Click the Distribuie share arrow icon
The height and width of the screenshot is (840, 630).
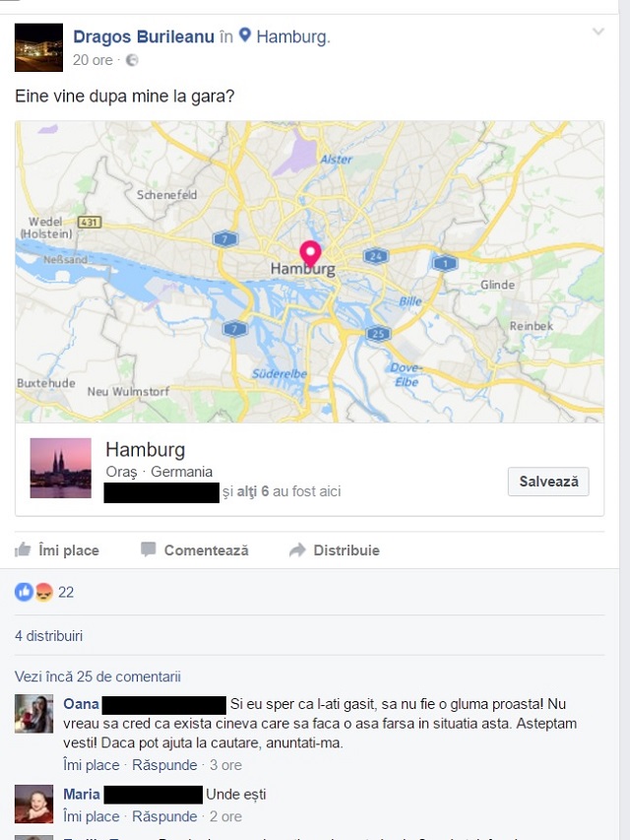297,549
